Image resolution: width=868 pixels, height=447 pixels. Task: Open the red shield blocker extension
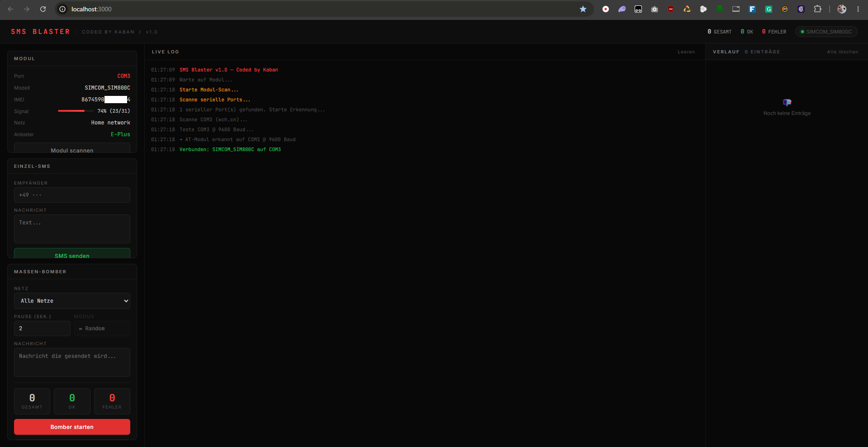coord(671,9)
